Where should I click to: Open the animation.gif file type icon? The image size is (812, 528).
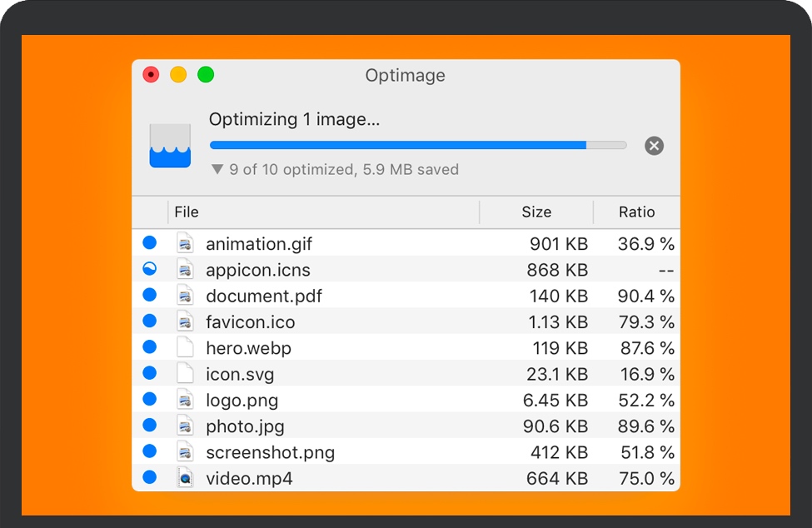tap(185, 242)
